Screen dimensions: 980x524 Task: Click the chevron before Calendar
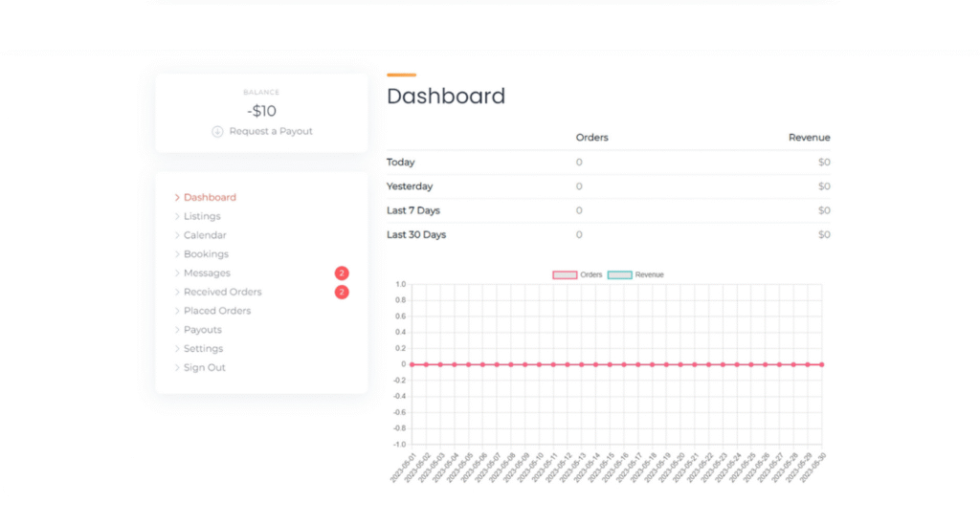pyautogui.click(x=177, y=235)
